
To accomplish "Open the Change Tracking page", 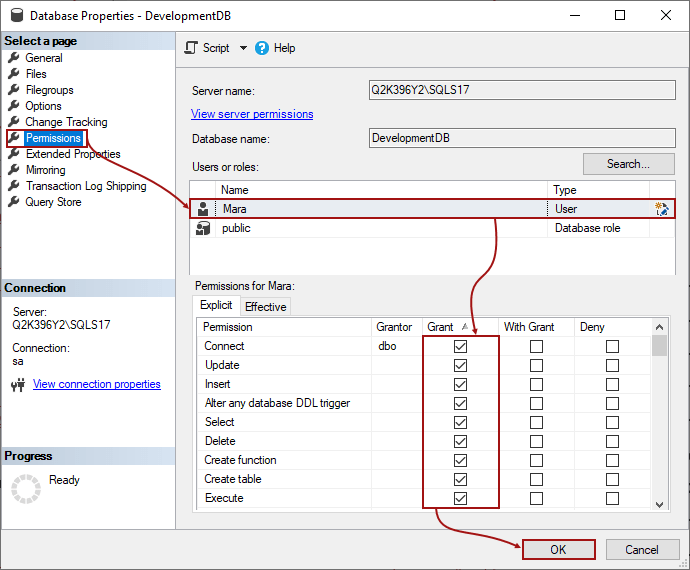I will (66, 122).
